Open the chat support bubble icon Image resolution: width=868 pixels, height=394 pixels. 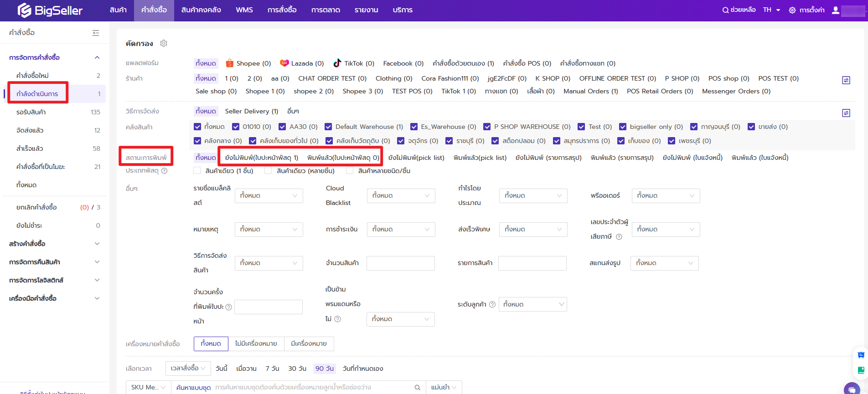(852, 389)
